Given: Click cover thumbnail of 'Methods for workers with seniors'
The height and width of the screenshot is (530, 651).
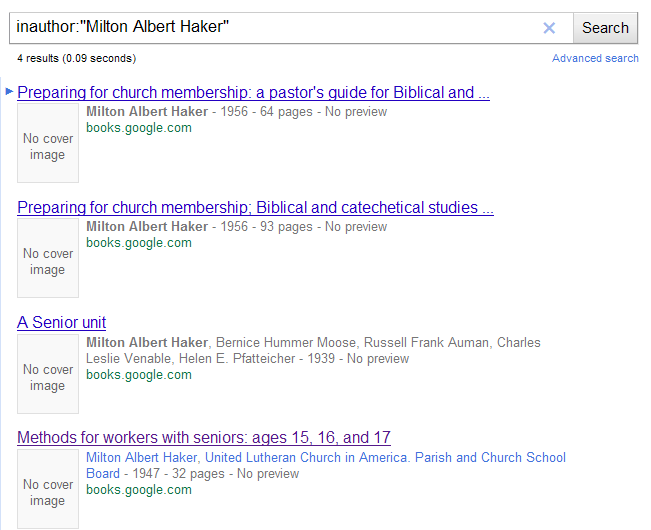Looking at the screenshot, I should pos(48,488).
